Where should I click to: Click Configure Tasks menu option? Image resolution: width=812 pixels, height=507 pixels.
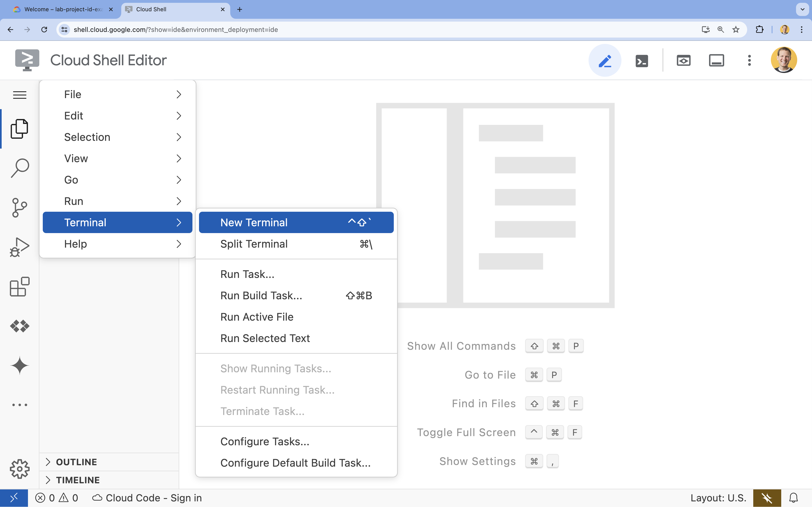265,441
